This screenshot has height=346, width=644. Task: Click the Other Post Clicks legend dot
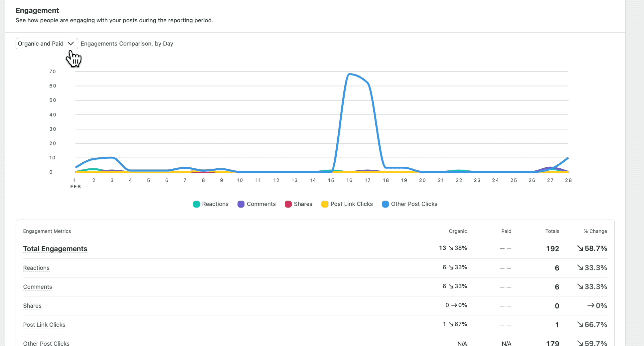tap(385, 204)
